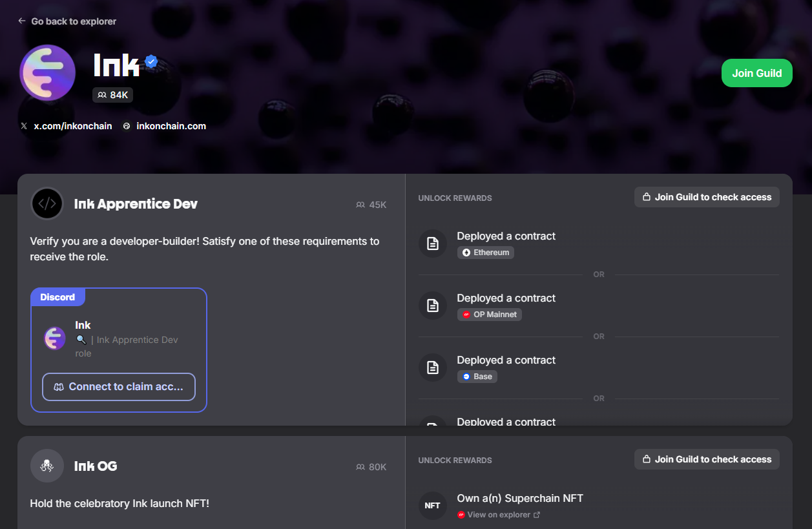This screenshot has height=529, width=812.
Task: Click the Connect to claim access button
Action: [119, 387]
